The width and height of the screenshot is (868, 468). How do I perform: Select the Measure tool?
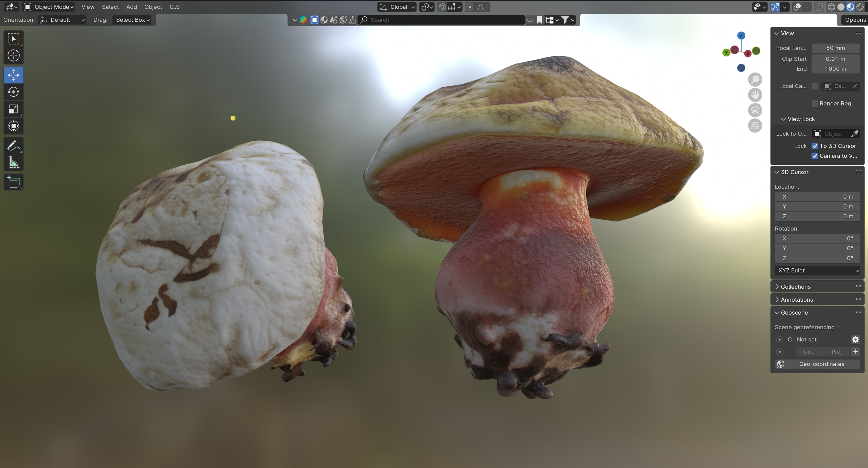13,163
